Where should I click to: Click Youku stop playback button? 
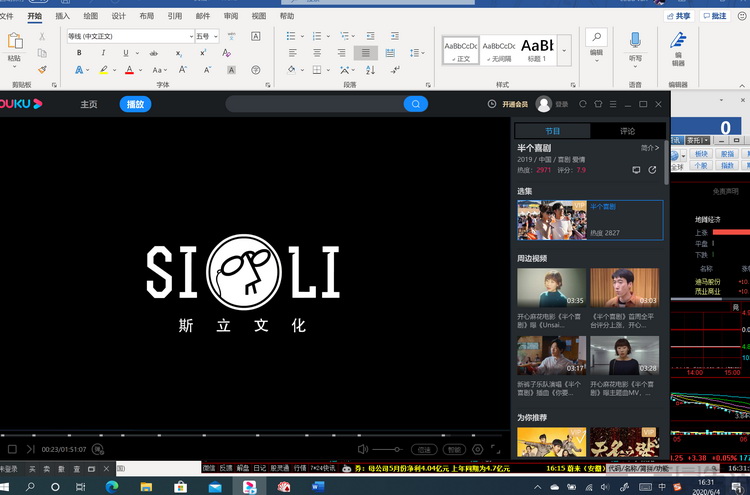[12, 449]
